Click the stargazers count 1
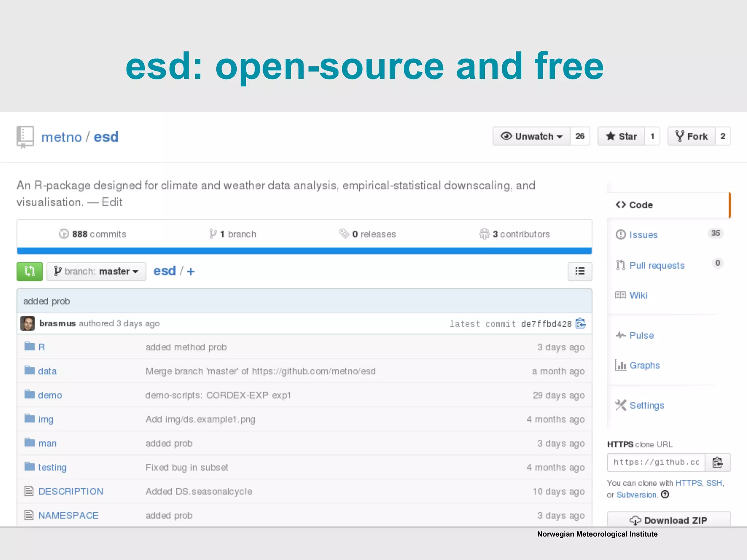Viewport: 747px width, 560px height. click(x=653, y=136)
